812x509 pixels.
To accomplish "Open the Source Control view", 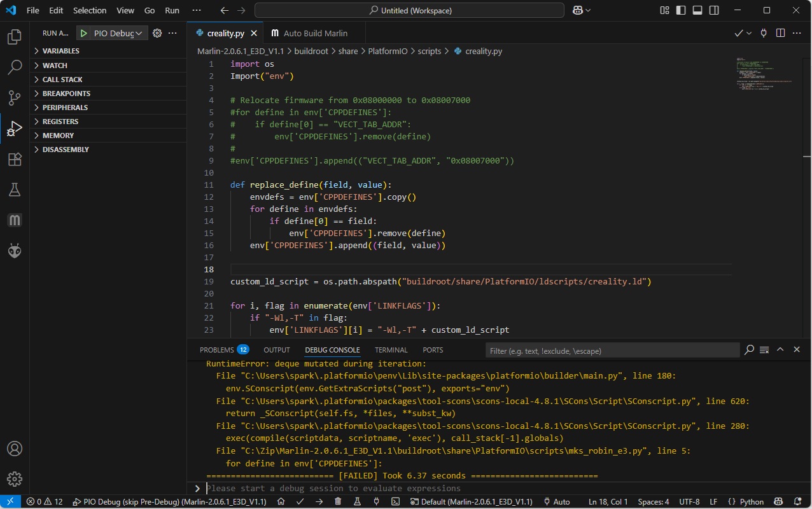I will [15, 97].
